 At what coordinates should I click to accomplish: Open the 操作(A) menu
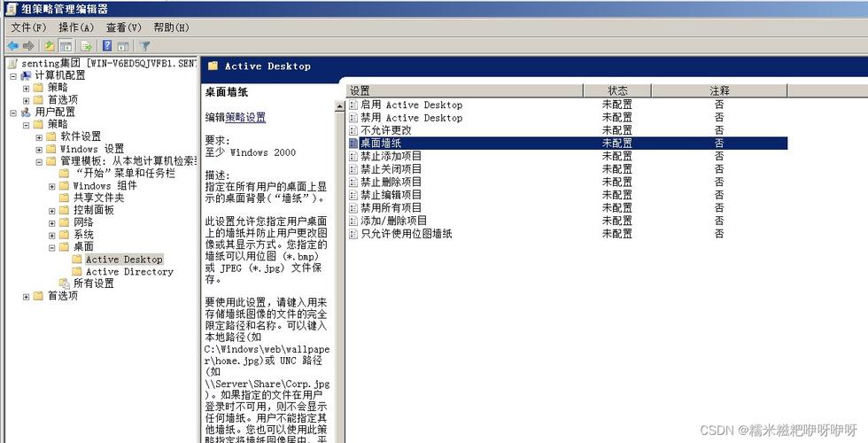[x=76, y=27]
